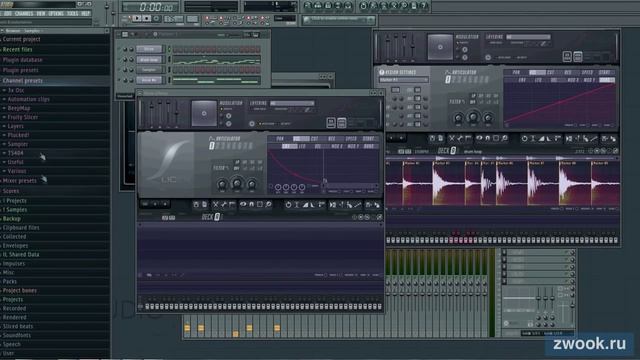Select the LFO tab in rear Slicex envelope
The width and height of the screenshot is (640, 360).
(x=538, y=80)
